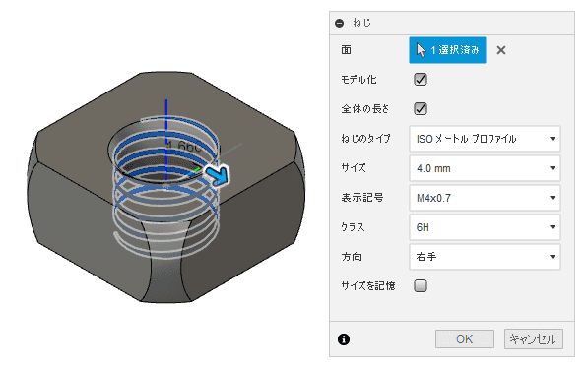The width and height of the screenshot is (588, 368).
Task: Open the サイズ 4.0 mm dropdown
Action: tap(485, 168)
